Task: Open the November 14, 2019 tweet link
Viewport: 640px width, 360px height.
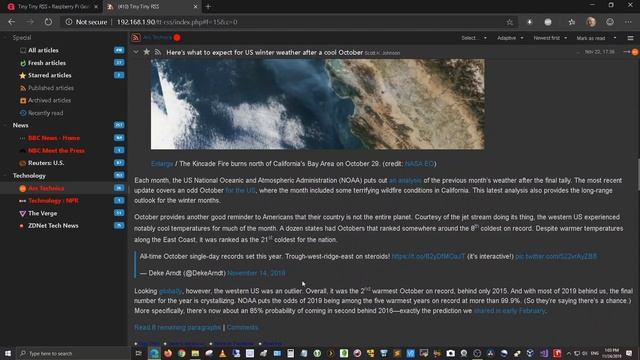Action: pos(256,273)
